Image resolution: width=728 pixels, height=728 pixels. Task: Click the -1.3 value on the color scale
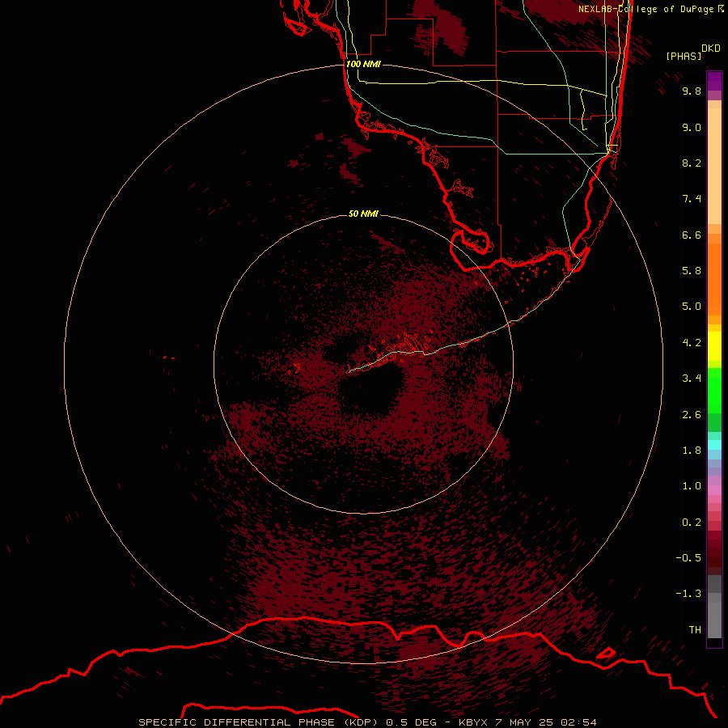coord(688,594)
